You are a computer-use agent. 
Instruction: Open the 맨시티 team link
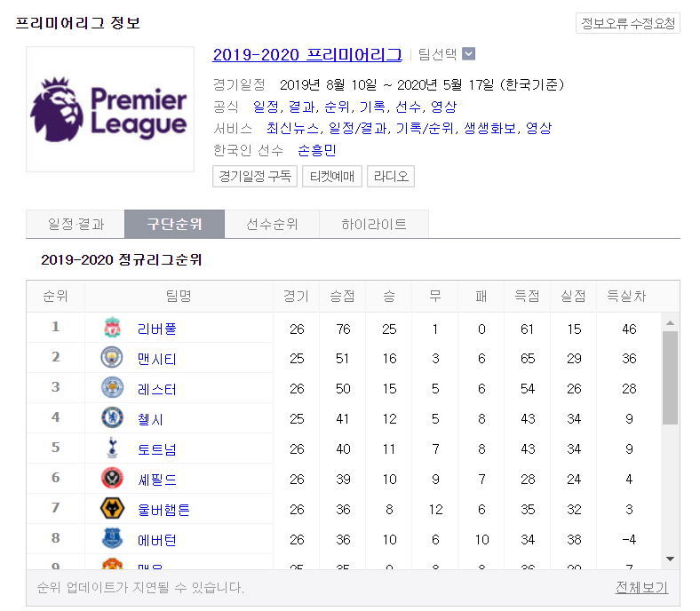tap(157, 359)
